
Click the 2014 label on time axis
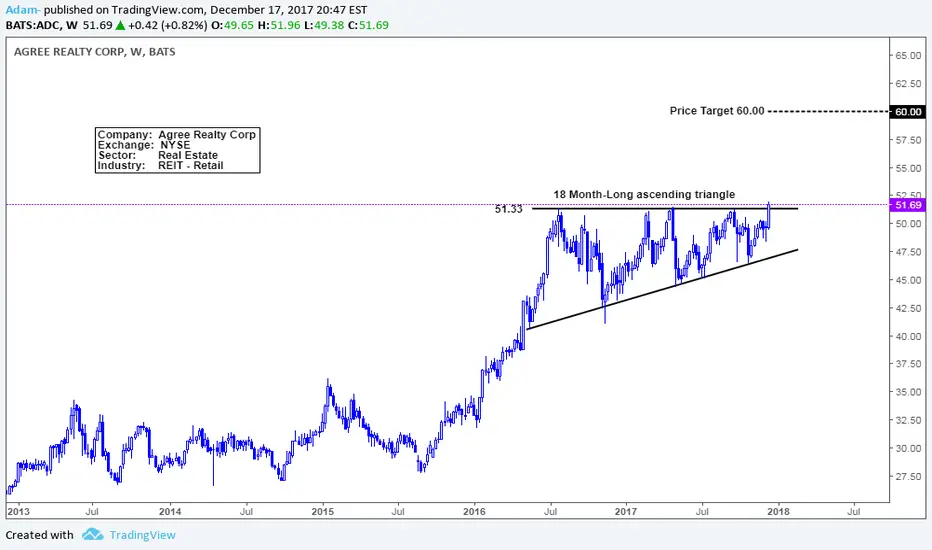(170, 511)
